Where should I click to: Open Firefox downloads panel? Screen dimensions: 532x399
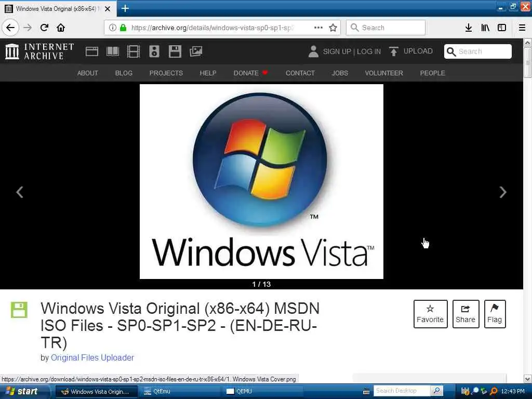click(x=469, y=28)
